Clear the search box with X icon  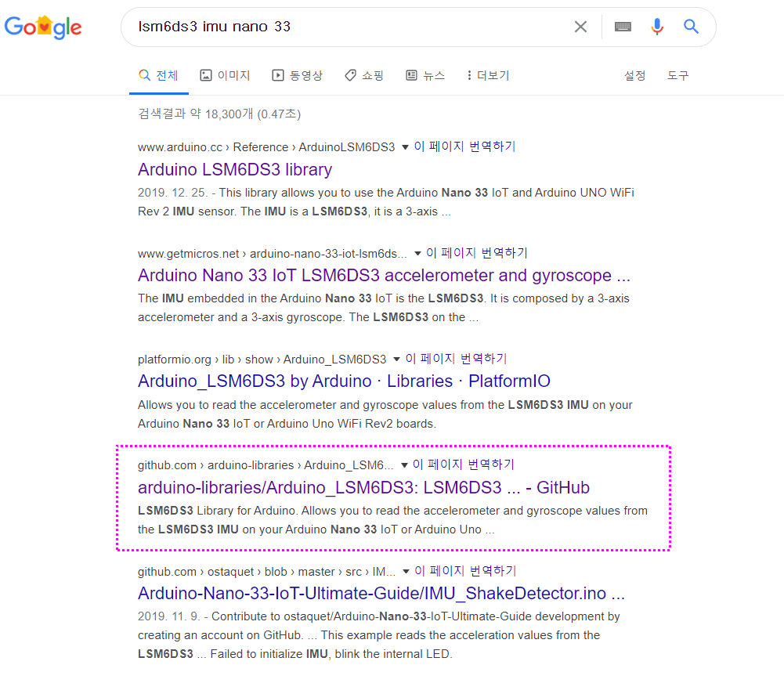coord(580,27)
